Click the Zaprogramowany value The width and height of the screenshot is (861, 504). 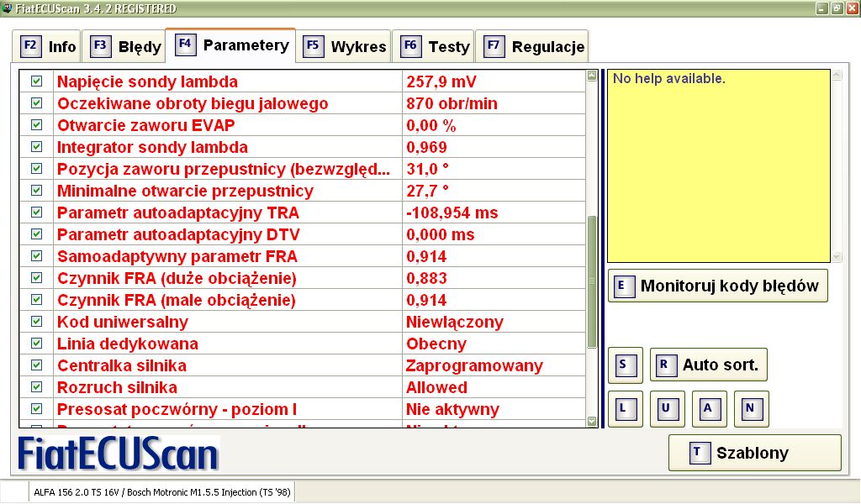click(494, 365)
